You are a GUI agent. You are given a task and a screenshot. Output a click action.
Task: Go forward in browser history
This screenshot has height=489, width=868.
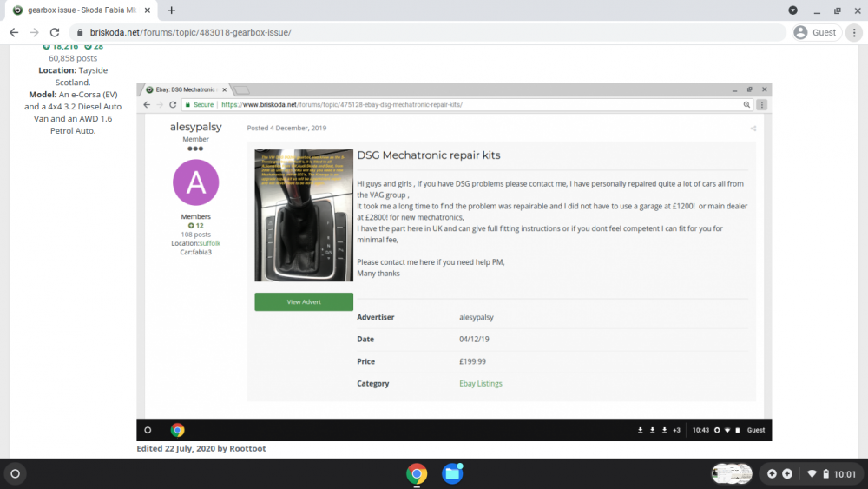35,33
